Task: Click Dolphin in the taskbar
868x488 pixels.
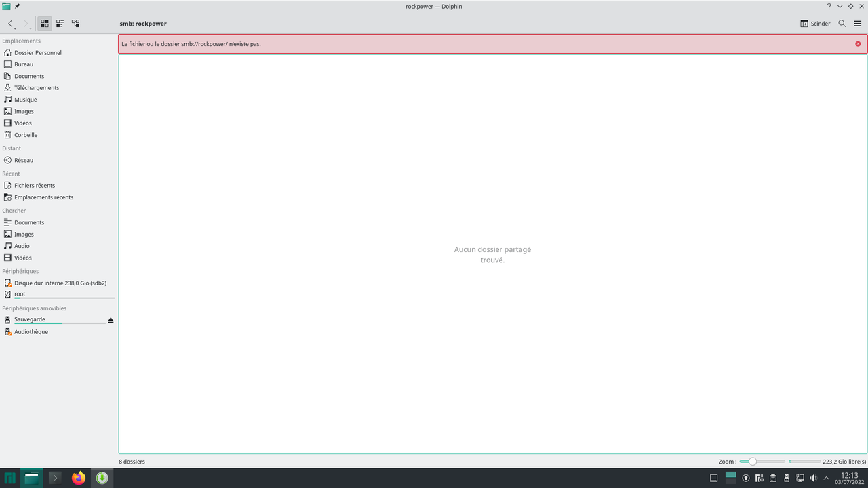Action: (x=32, y=478)
